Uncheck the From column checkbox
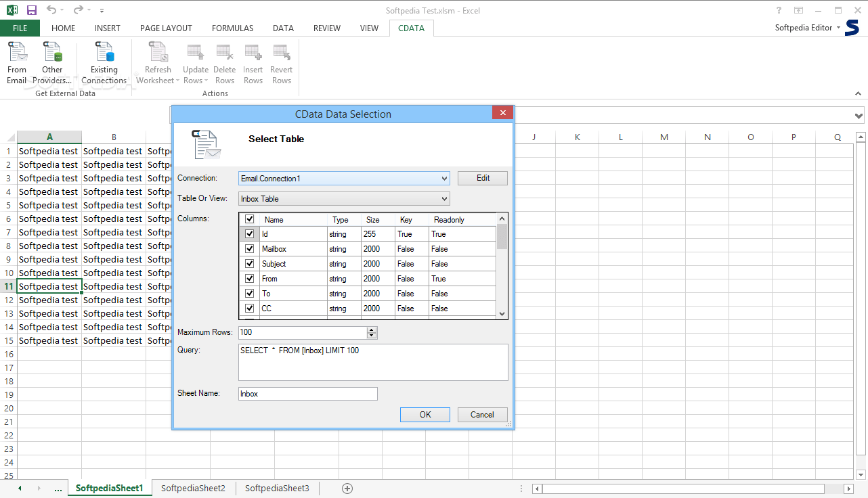The height and width of the screenshot is (498, 868). click(250, 279)
